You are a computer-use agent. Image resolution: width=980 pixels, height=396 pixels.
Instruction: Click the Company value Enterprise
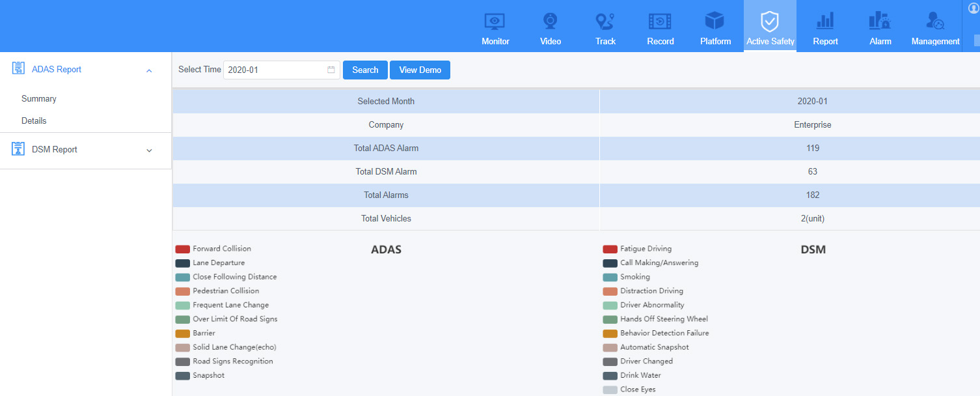tap(812, 125)
